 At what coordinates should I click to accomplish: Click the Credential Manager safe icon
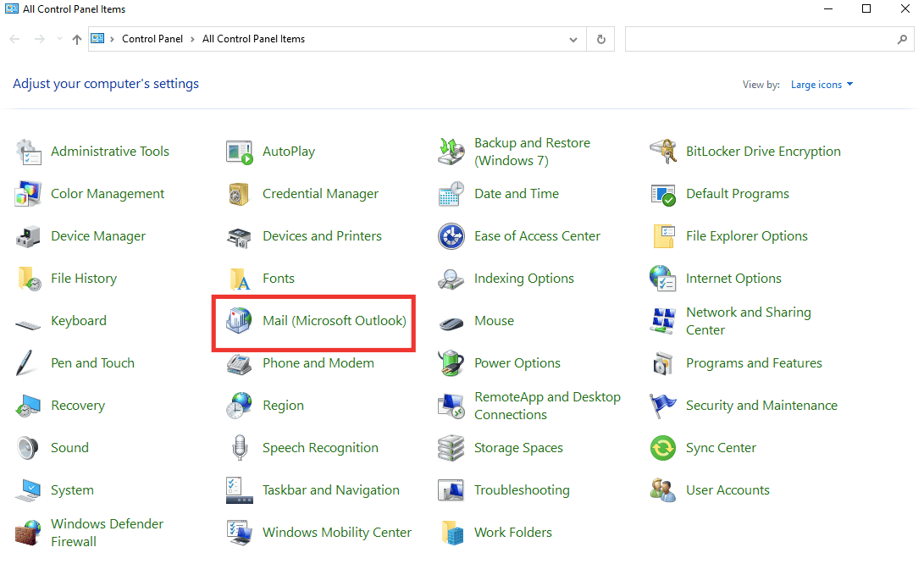coord(239,195)
